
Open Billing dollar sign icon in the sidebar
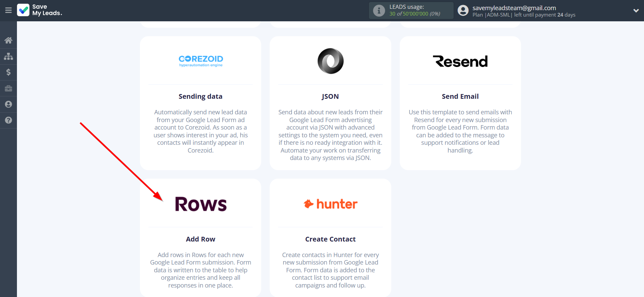pyautogui.click(x=8, y=72)
